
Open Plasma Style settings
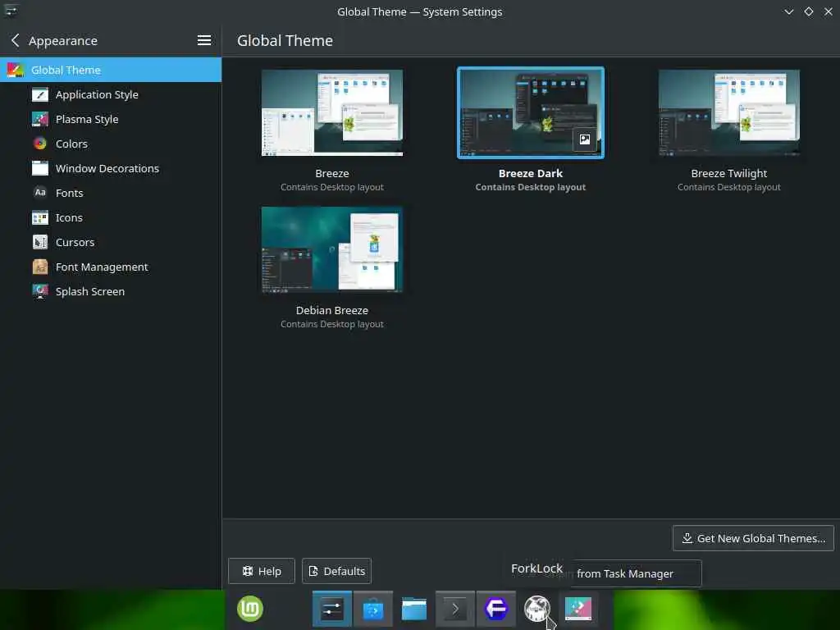[111, 120]
